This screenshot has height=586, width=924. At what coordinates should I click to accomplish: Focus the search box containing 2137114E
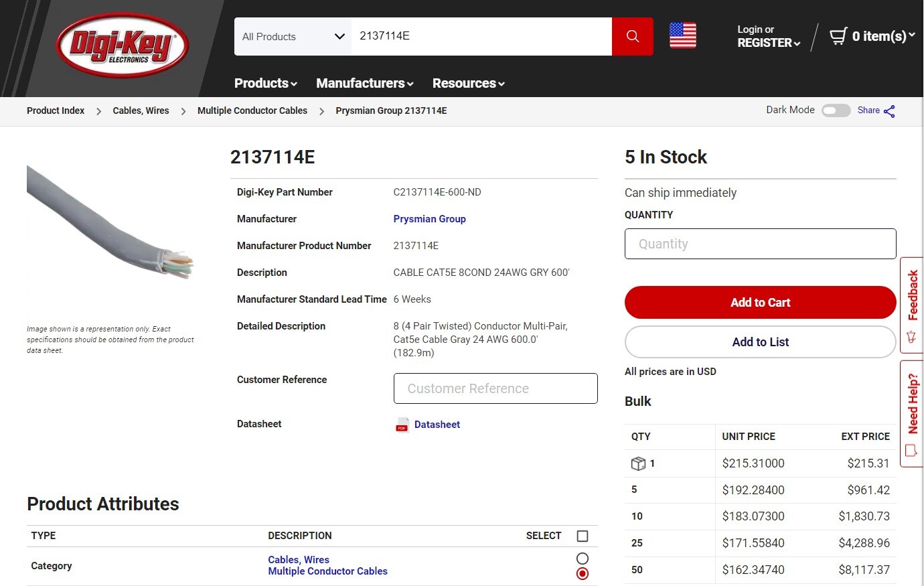point(481,36)
